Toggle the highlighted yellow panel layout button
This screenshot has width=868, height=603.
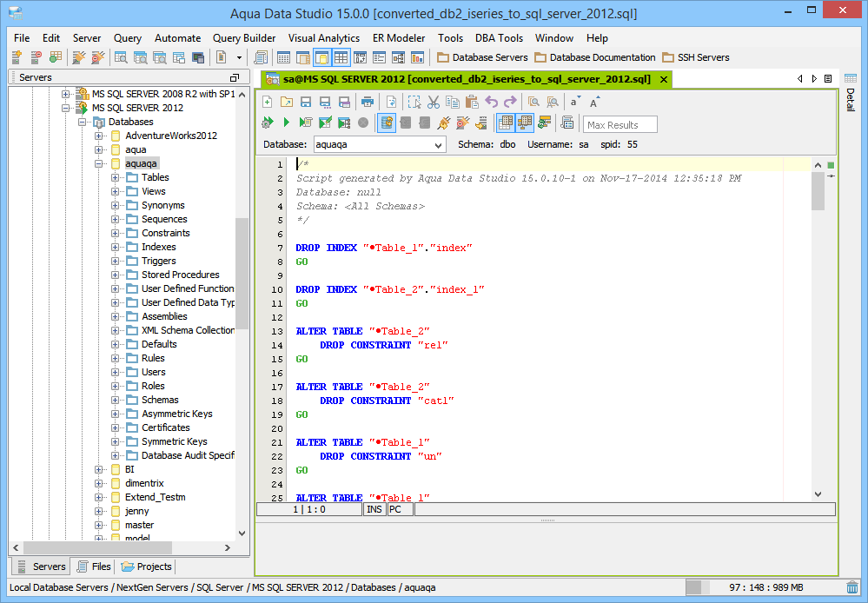[322, 57]
